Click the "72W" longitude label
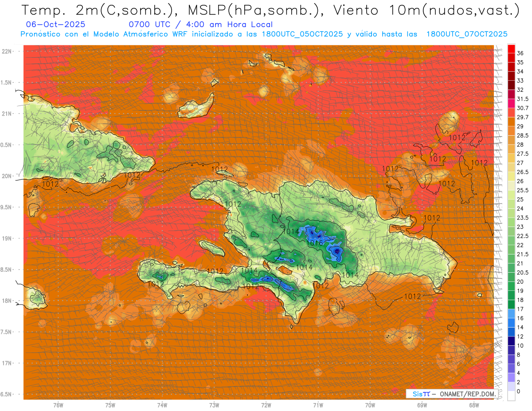 point(266,405)
